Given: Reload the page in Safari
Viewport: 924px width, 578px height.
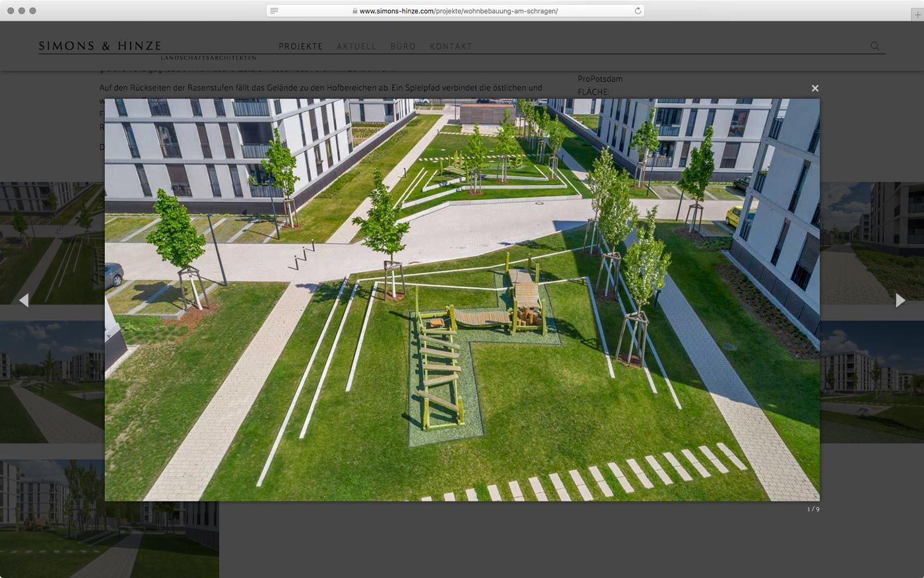Looking at the screenshot, I should [x=638, y=11].
